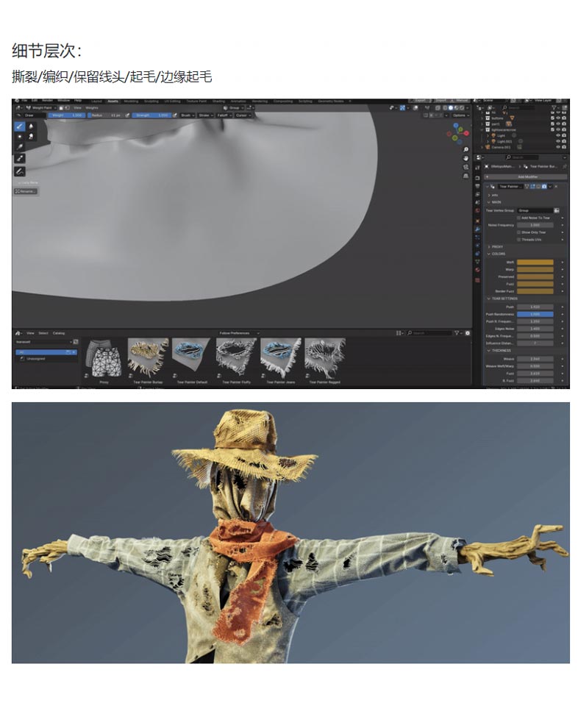The width and height of the screenshot is (578, 728).
Task: Select the Draw brush tool
Action: pyautogui.click(x=20, y=126)
